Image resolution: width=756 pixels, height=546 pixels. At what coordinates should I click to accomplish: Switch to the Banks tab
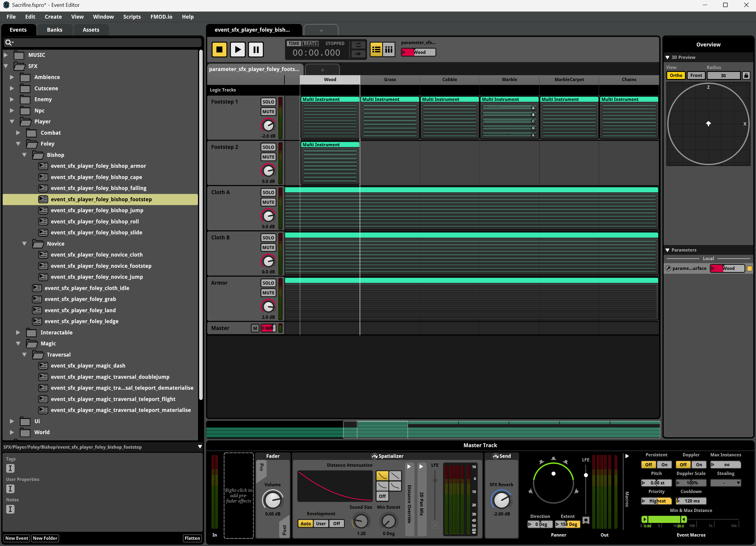(x=54, y=30)
